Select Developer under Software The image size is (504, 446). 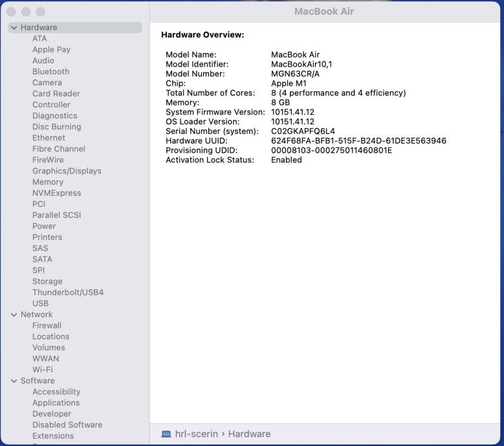[52, 414]
